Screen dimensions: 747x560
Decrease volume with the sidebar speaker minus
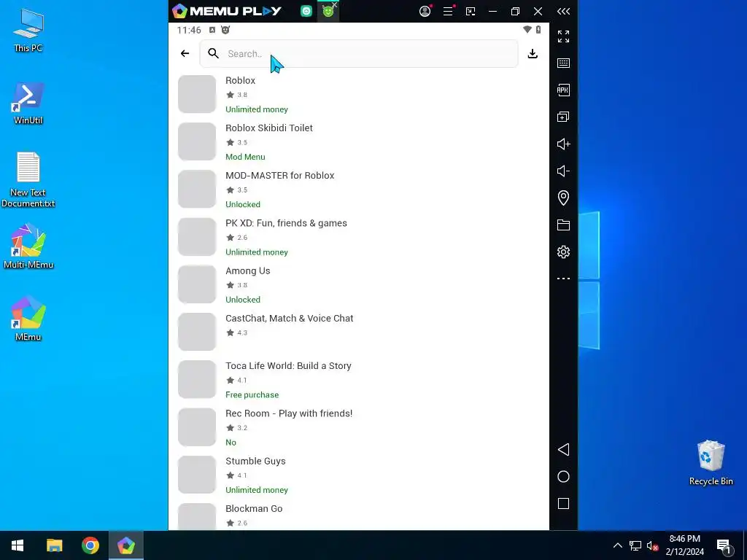click(563, 171)
